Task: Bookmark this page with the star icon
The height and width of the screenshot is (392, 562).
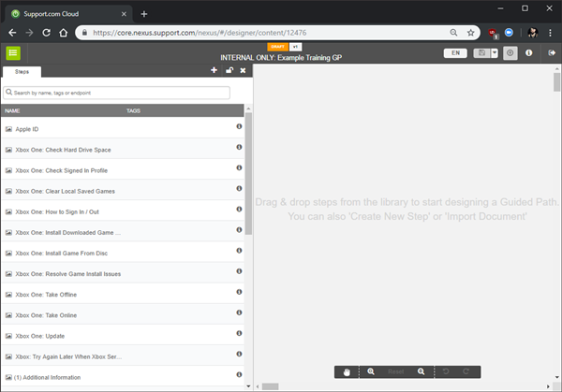Action: coord(470,33)
